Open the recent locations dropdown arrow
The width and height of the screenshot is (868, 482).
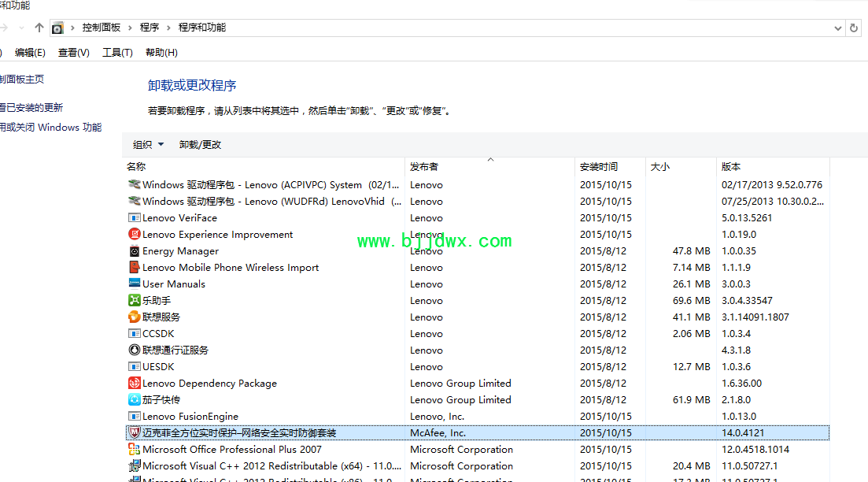[x=21, y=28]
